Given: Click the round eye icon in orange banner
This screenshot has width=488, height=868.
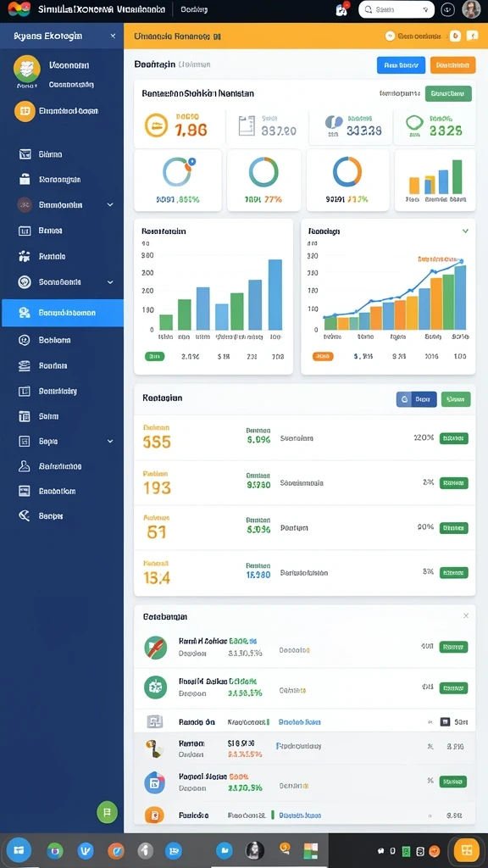Looking at the screenshot, I should tap(389, 36).
